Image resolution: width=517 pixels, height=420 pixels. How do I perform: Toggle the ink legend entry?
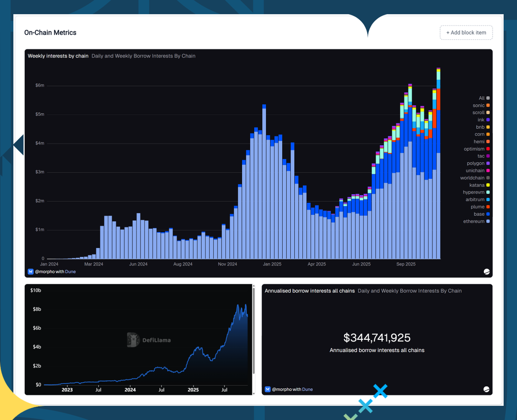pyautogui.click(x=483, y=120)
